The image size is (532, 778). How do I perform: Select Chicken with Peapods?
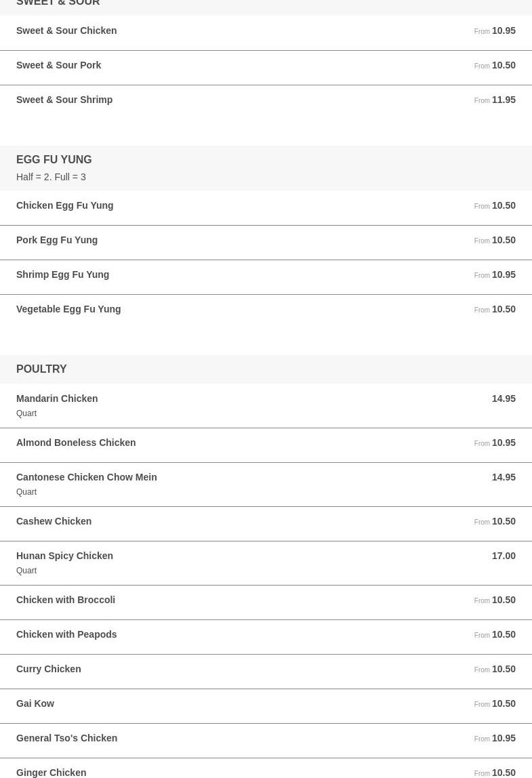click(266, 637)
